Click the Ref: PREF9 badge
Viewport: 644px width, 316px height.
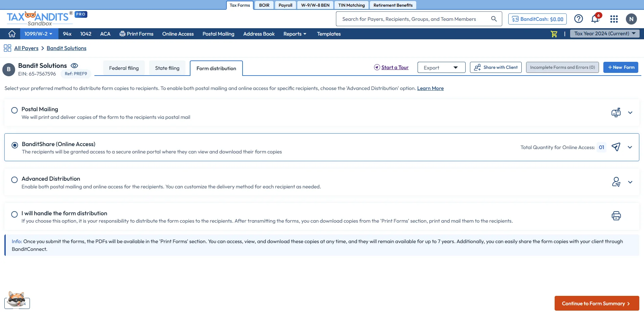(76, 74)
